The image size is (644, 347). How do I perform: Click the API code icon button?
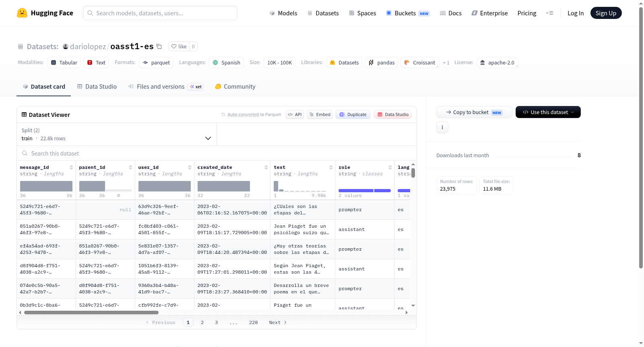(x=295, y=114)
